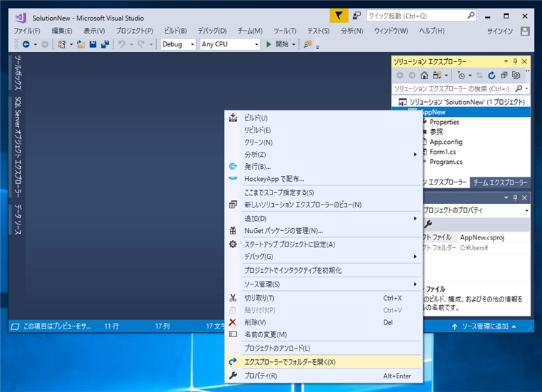542x392 pixels.
Task: Select プロジェクトのアンロード(L)
Action: pos(324,348)
